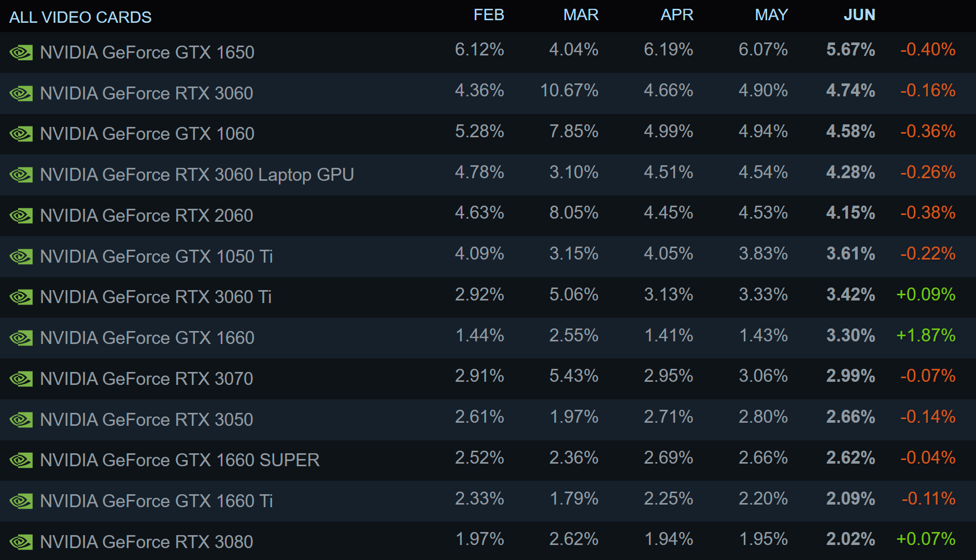
Task: Click the NVIDIA logo for GTX 1060
Action: [x=21, y=134]
